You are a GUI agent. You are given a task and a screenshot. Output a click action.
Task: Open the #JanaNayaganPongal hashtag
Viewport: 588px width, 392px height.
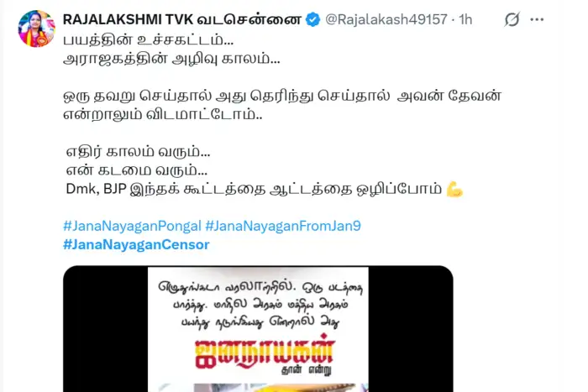(132, 226)
